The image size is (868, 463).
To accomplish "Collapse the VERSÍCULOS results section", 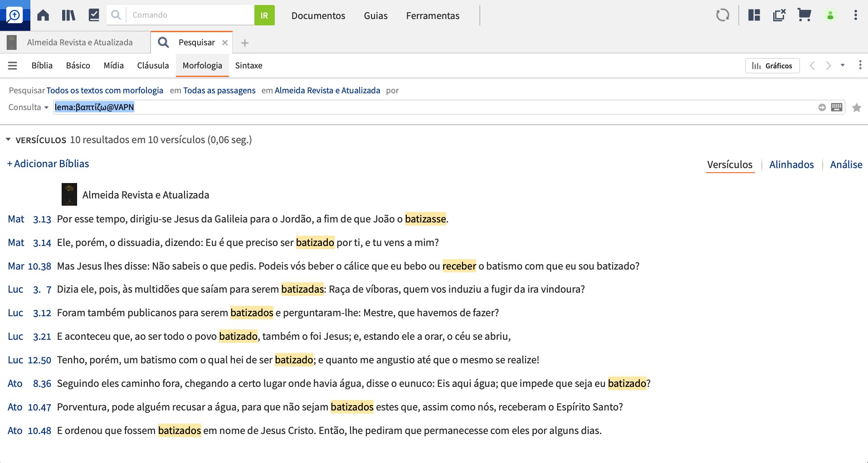I will click(x=8, y=140).
